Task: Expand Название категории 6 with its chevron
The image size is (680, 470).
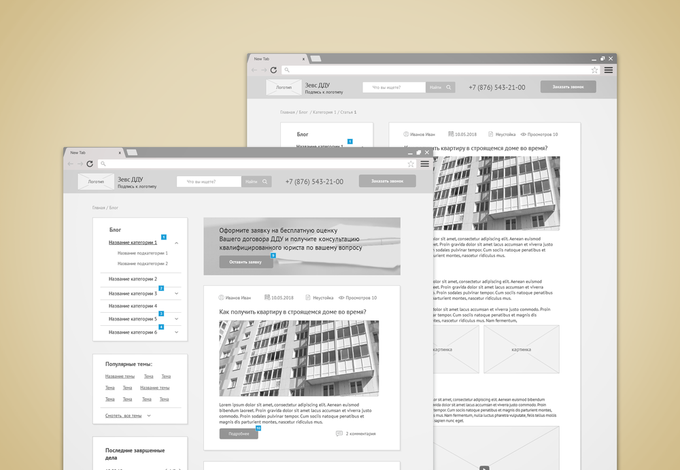Action: coord(177,332)
